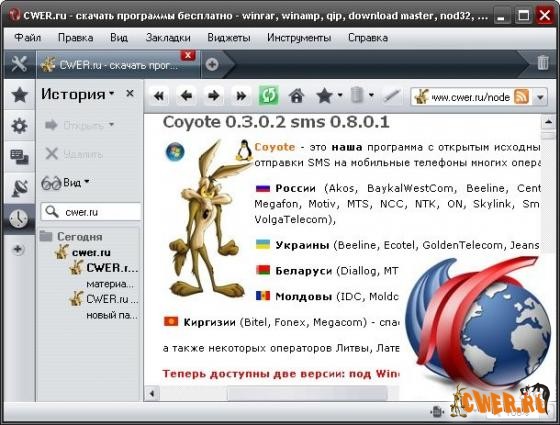The width and height of the screenshot is (560, 425).
Task: Click the Rewind double-arrow button
Action: tap(159, 96)
